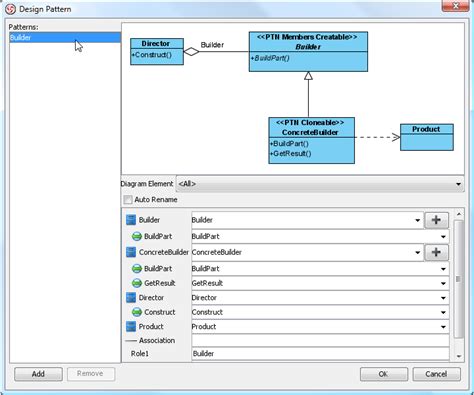The image size is (474, 395).
Task: Click the abstract Builder class in the diagram
Action: [x=308, y=52]
